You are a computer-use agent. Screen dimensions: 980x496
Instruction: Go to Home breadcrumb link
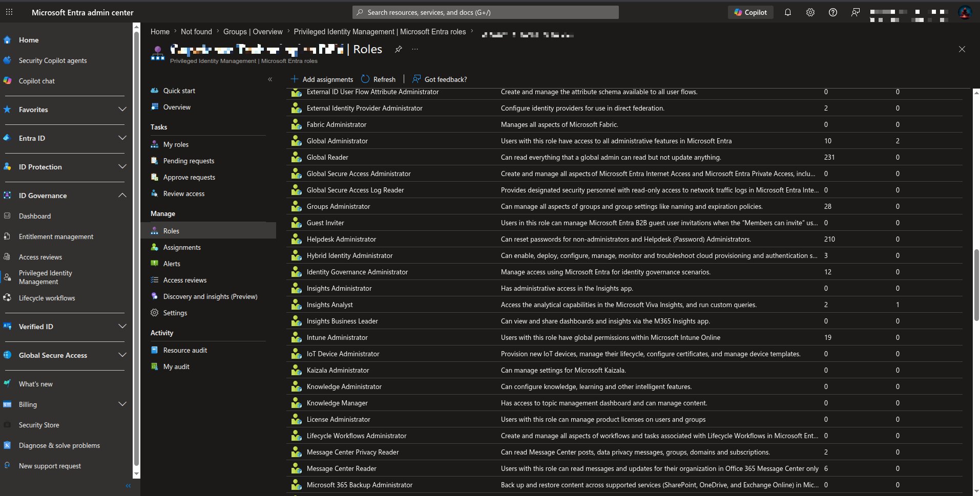tap(160, 32)
